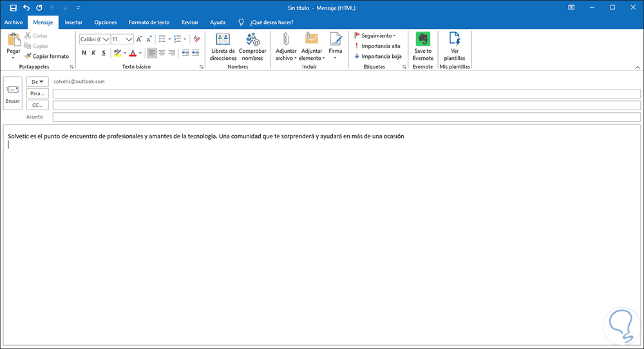Apply the yellow text highlight color
644x349 pixels.
pos(117,53)
